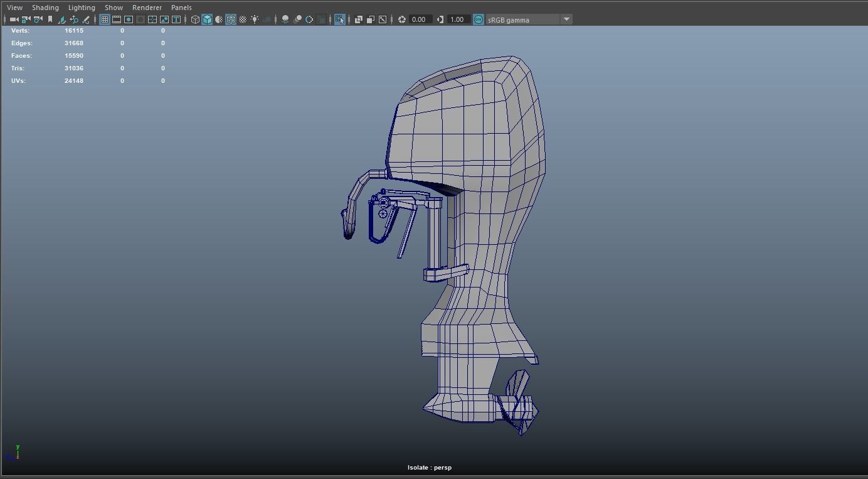
Task: Toggle Wireframe on Shaded
Action: click(x=231, y=19)
